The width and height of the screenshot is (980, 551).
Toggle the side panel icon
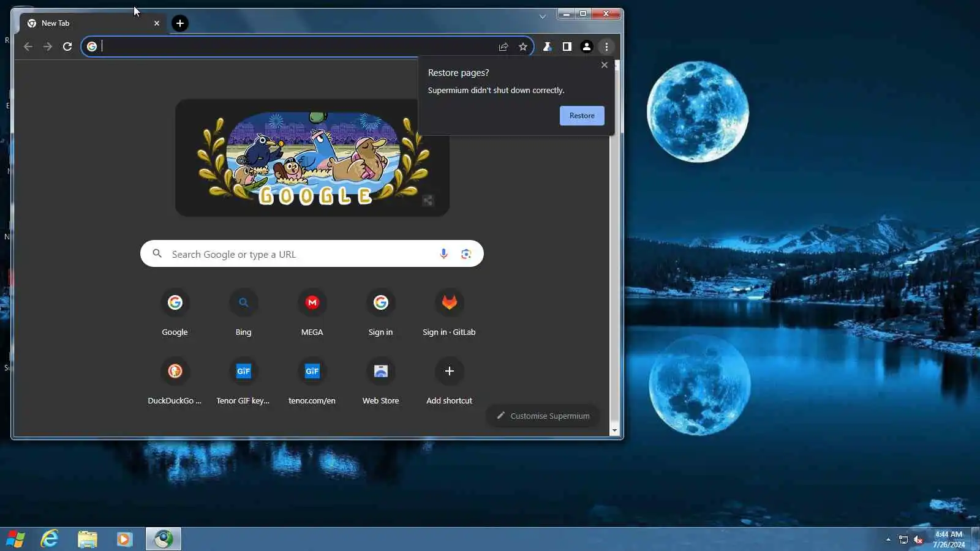pos(567,47)
